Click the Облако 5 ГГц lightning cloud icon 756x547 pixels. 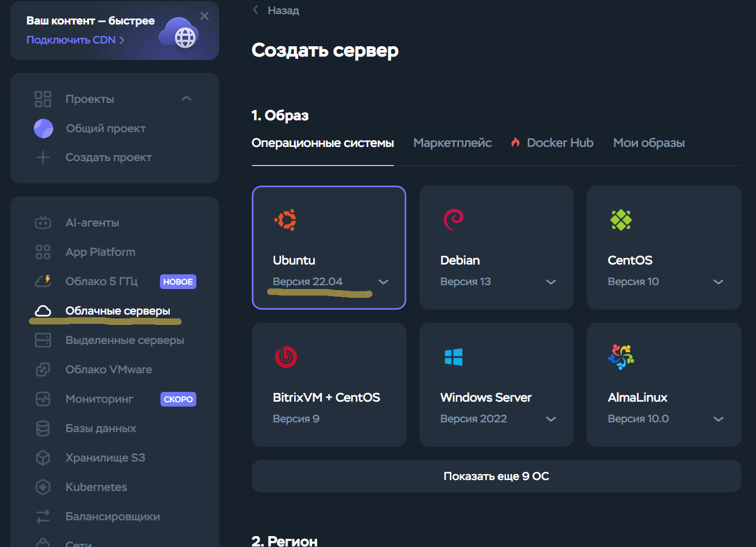(43, 281)
